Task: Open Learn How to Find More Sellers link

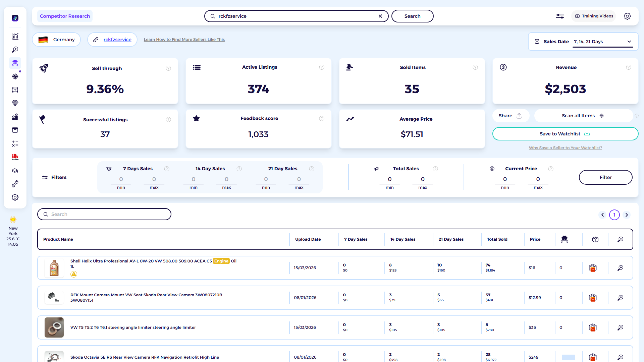Action: (x=184, y=40)
